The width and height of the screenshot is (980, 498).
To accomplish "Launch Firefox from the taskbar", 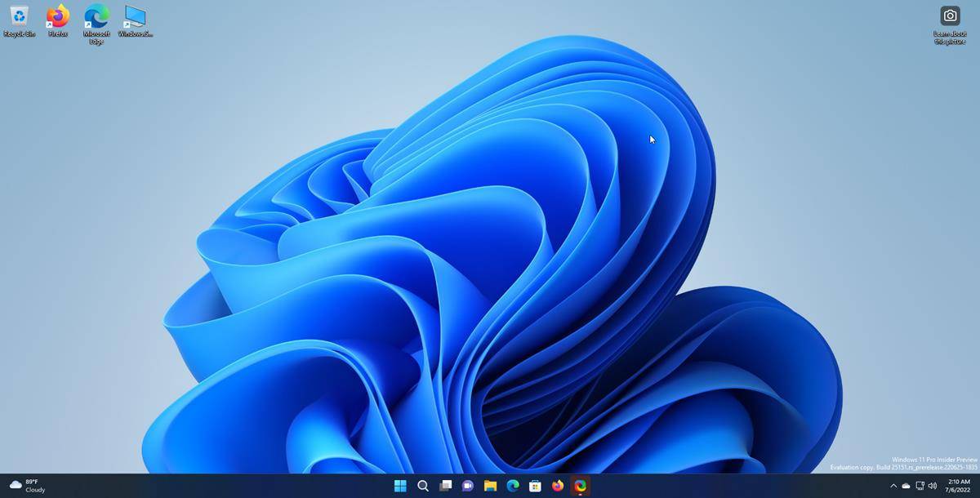I will pos(558,485).
